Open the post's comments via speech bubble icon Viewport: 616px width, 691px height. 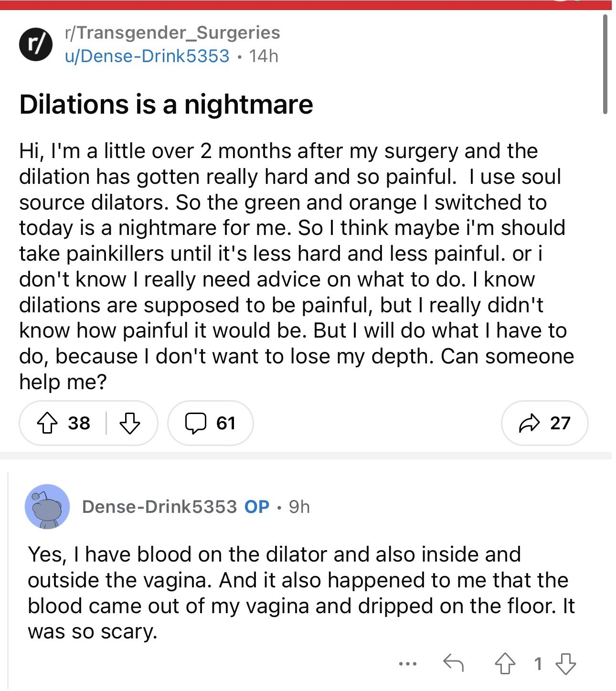195,423
